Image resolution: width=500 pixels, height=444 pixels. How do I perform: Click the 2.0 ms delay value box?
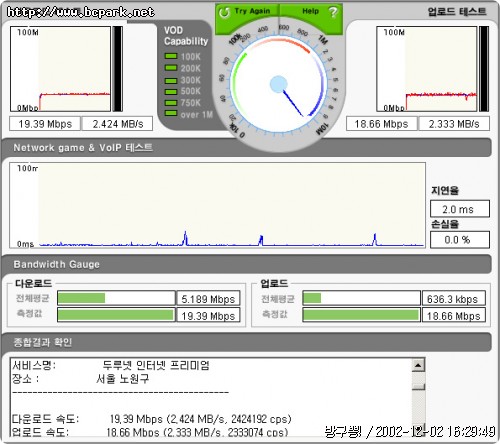pyautogui.click(x=460, y=209)
